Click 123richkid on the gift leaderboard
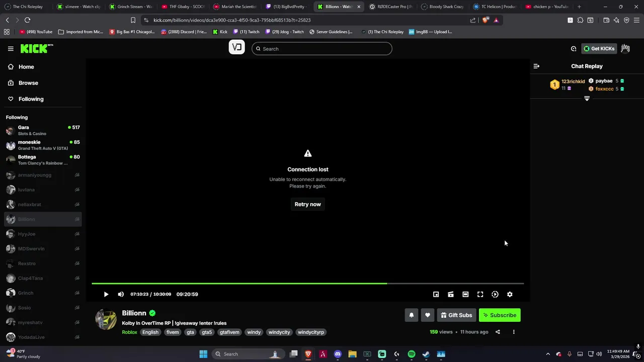This screenshot has width=644, height=362. [x=573, y=81]
